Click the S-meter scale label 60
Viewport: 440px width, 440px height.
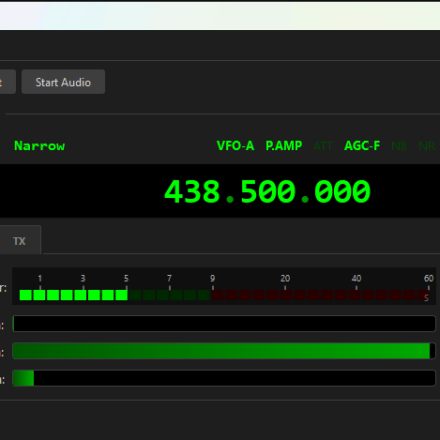429,278
